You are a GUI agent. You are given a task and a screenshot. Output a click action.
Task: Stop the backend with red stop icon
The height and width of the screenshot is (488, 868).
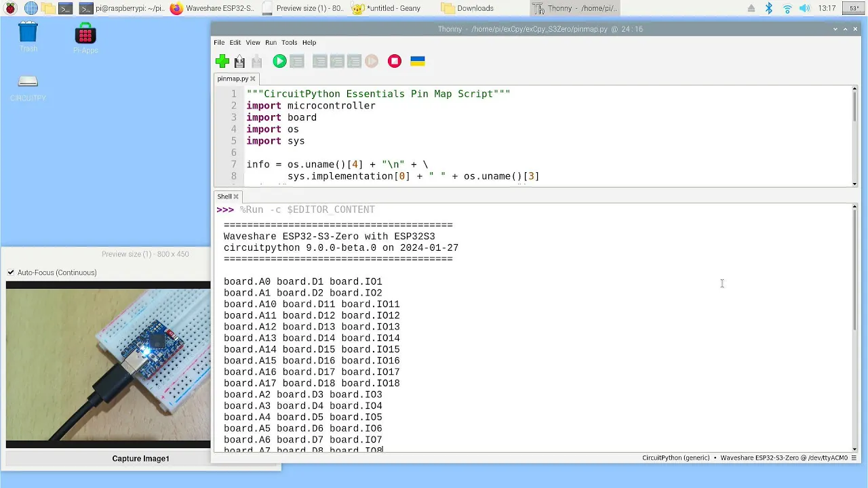(x=395, y=62)
